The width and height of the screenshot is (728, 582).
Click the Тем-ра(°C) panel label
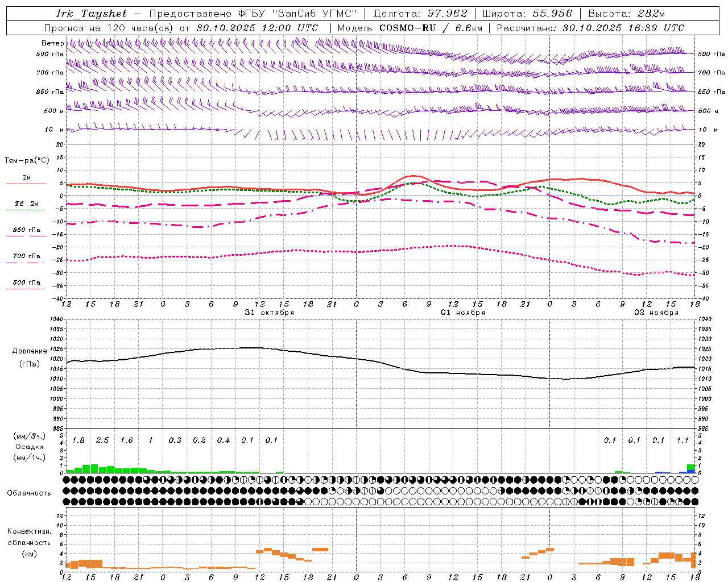tap(27, 161)
